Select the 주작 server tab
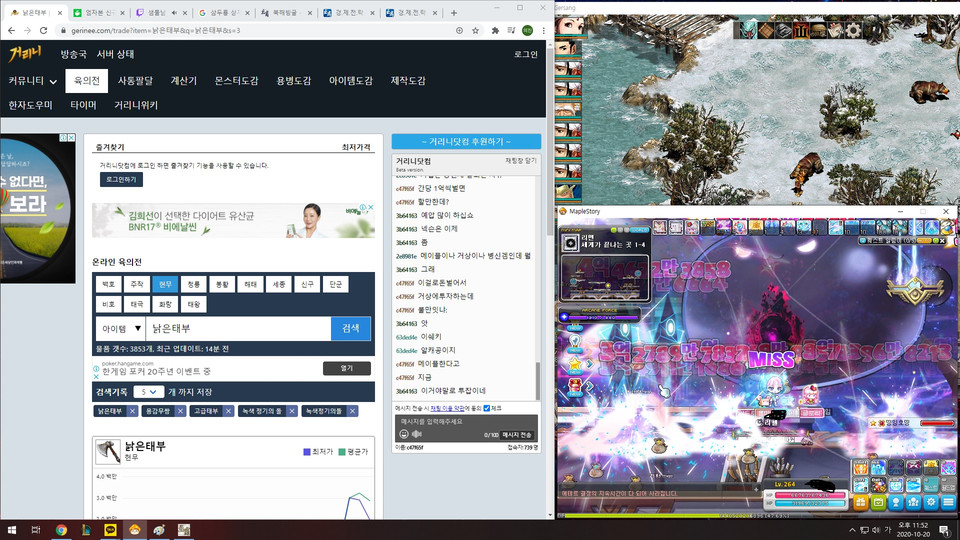 pos(137,284)
